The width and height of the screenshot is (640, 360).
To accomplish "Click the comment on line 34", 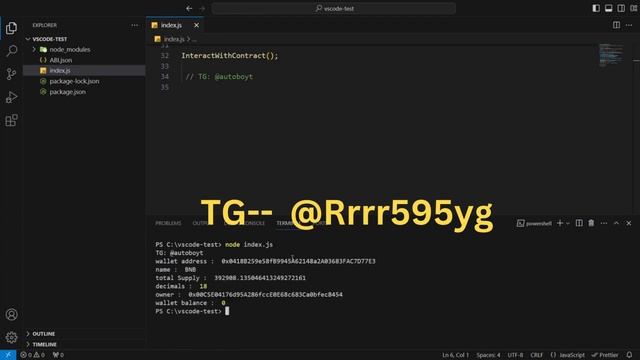I will (219, 77).
